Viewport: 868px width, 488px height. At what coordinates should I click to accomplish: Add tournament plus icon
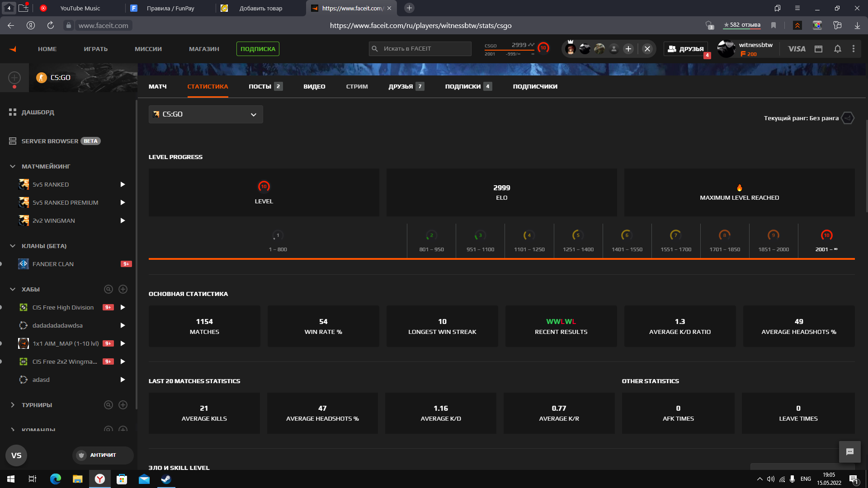pyautogui.click(x=123, y=405)
